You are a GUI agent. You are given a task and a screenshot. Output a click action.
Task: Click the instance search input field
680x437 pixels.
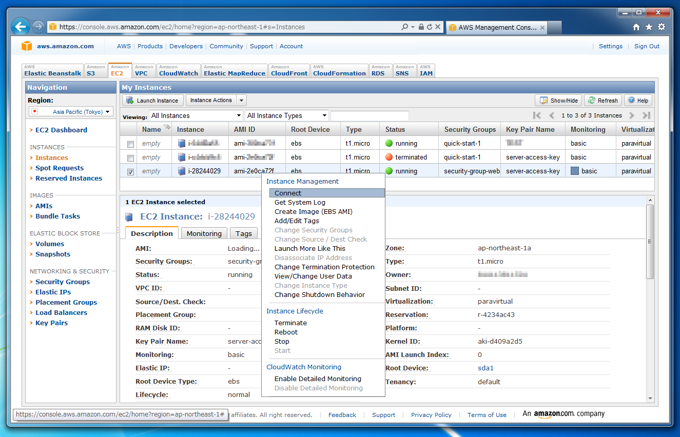[369, 116]
